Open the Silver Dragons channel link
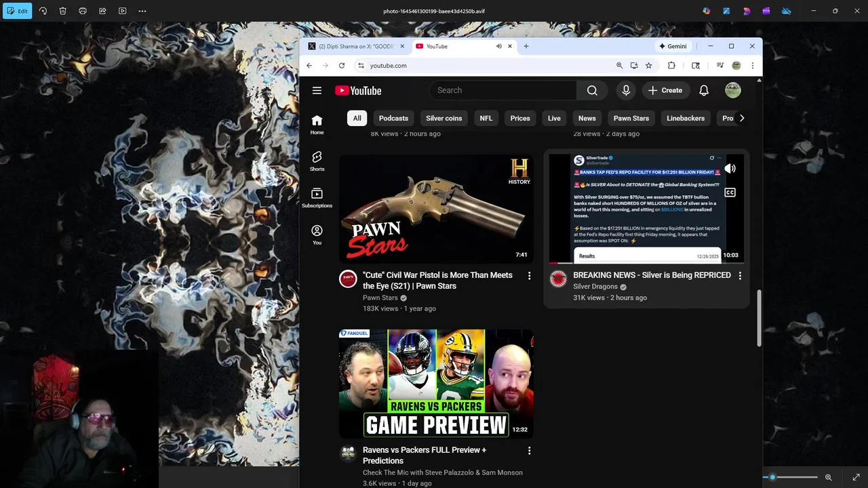 [x=595, y=287]
